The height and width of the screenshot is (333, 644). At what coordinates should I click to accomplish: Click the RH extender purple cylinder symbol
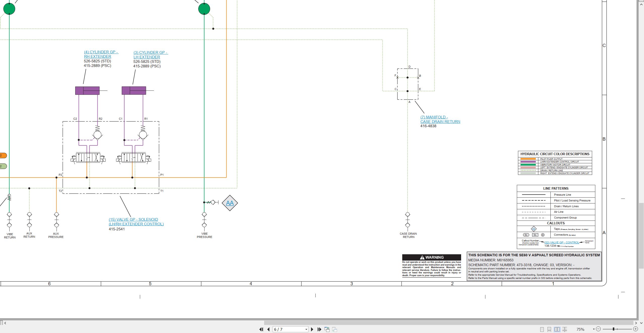pyautogui.click(x=87, y=91)
